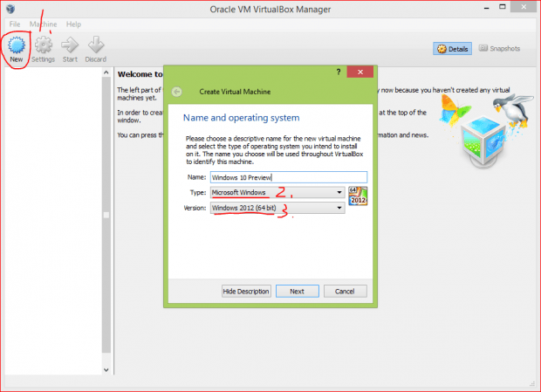Open the Help menu
This screenshot has height=392, width=541.
click(x=73, y=24)
